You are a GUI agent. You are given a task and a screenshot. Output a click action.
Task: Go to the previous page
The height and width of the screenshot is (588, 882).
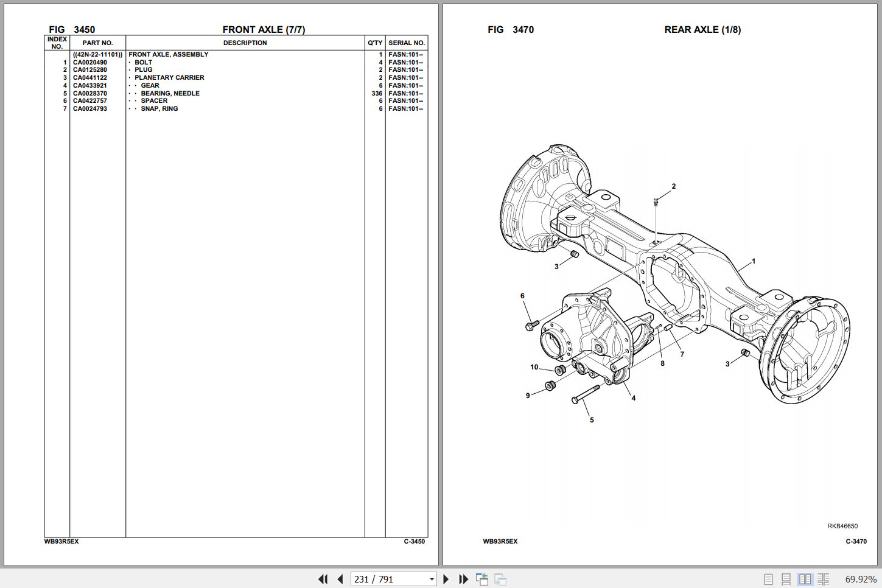(340, 579)
